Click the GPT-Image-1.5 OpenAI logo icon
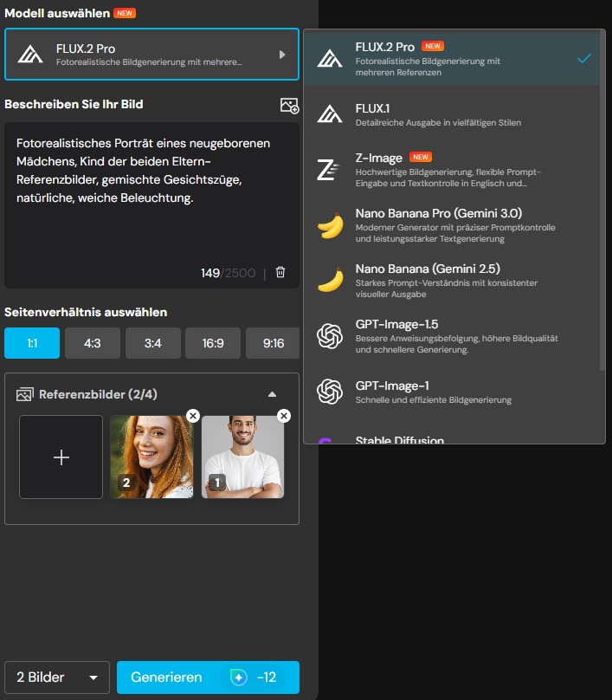The width and height of the screenshot is (612, 700). coord(330,336)
